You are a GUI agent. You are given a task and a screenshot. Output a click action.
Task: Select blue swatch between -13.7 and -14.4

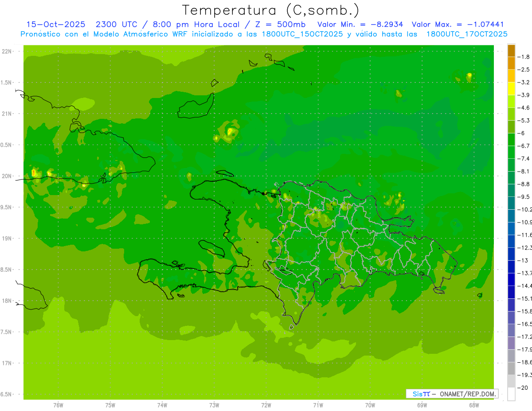click(511, 279)
